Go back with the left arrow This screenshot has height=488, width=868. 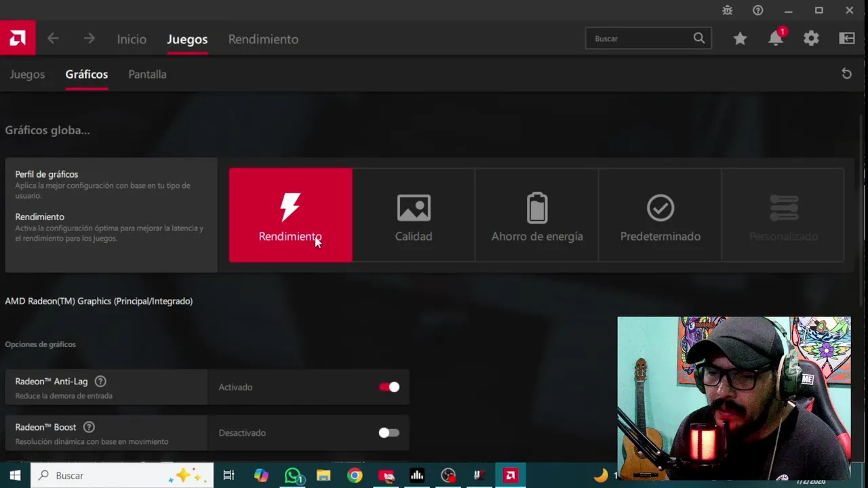53,39
